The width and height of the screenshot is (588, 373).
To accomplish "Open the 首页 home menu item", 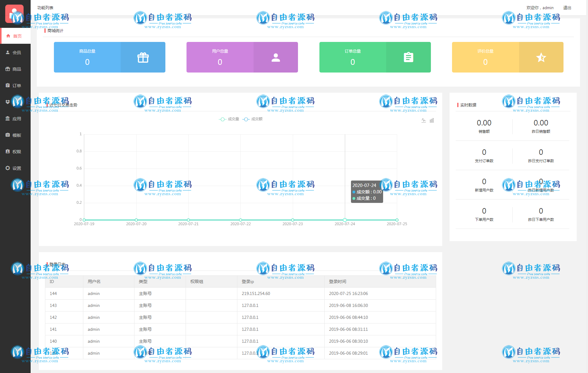I will point(15,36).
